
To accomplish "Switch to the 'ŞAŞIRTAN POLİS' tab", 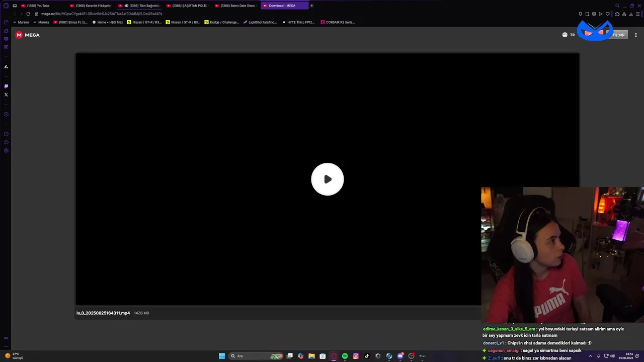I will coord(187,6).
